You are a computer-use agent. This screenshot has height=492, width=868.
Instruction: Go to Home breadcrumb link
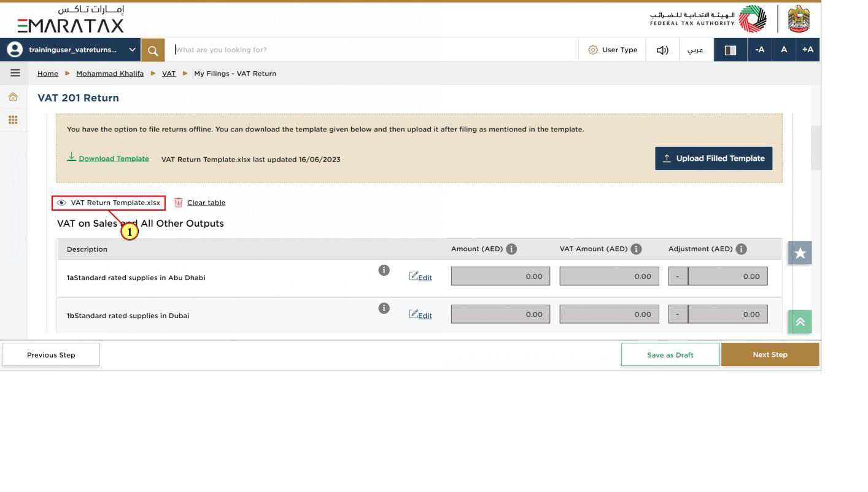click(x=48, y=73)
